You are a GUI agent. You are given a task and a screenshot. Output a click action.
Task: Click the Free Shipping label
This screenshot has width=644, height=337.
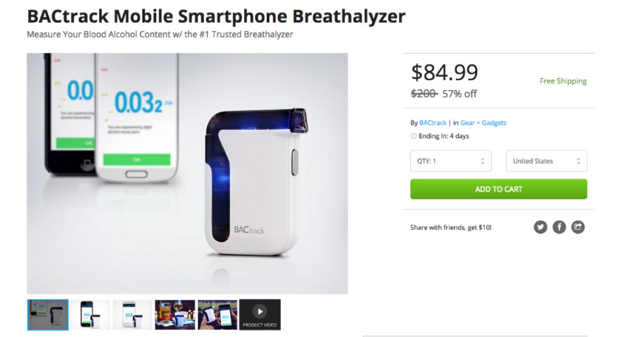pyautogui.click(x=563, y=81)
